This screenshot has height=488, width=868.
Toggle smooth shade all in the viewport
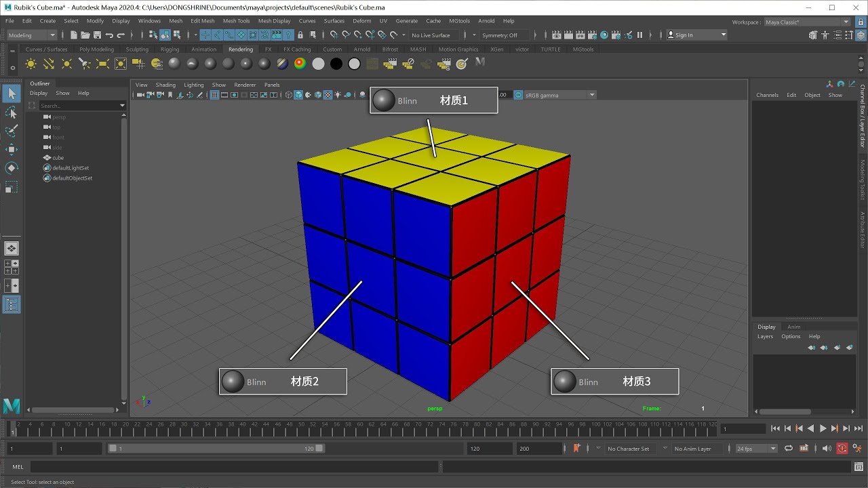point(298,95)
